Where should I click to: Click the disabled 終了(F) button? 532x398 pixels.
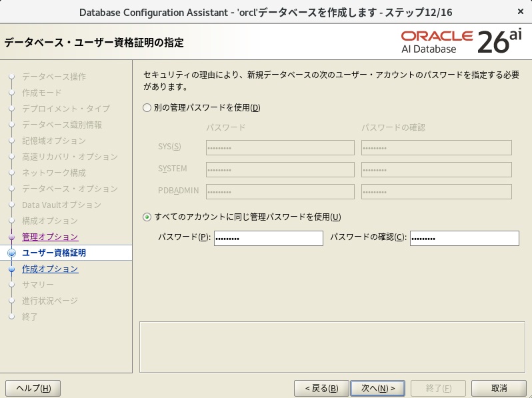click(438, 388)
